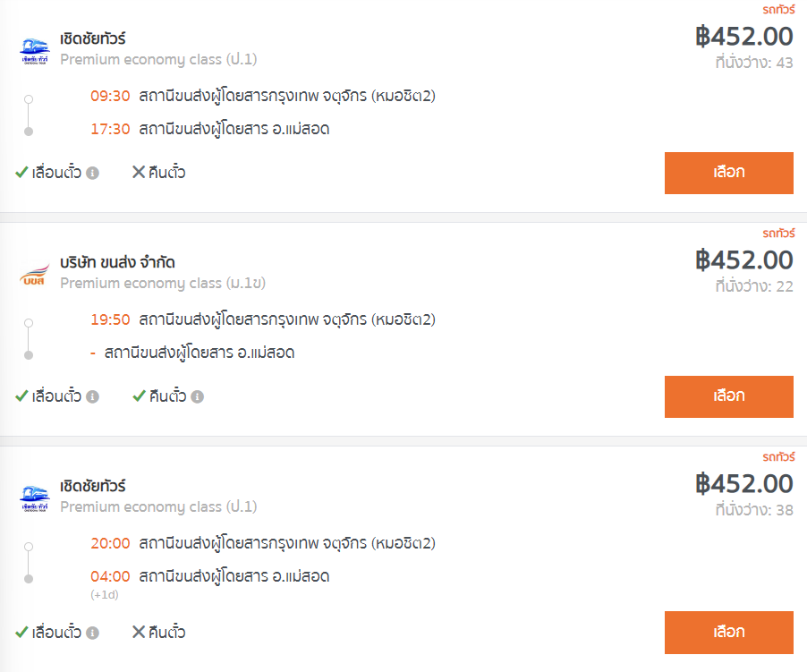Open the 19:50 trip's คืนตั๋ว info icon
The image size is (807, 672).
(197, 396)
